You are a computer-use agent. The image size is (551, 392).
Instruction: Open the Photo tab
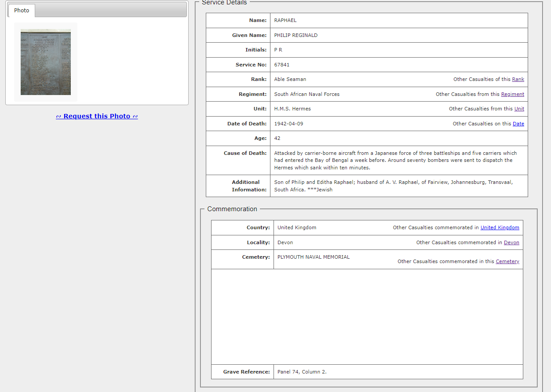tap(22, 11)
